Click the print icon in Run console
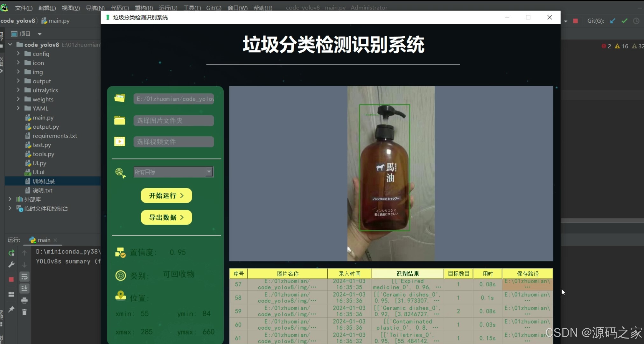The height and width of the screenshot is (344, 644). click(24, 300)
